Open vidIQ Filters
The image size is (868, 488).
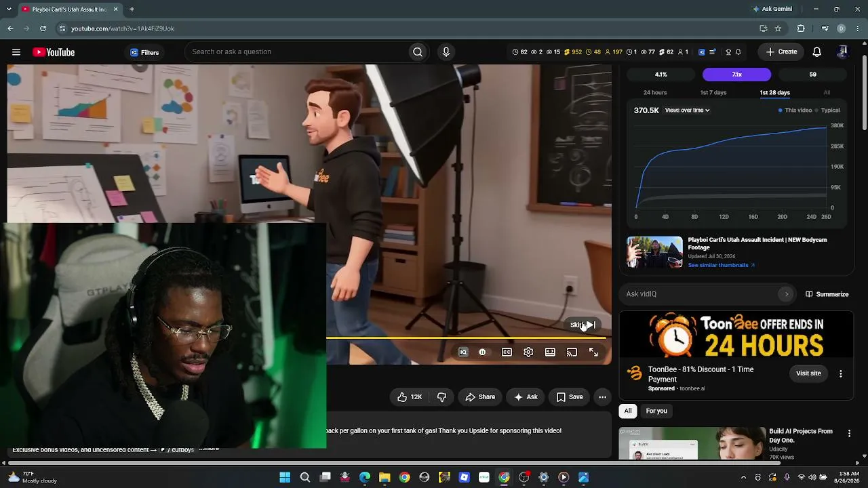(x=144, y=52)
